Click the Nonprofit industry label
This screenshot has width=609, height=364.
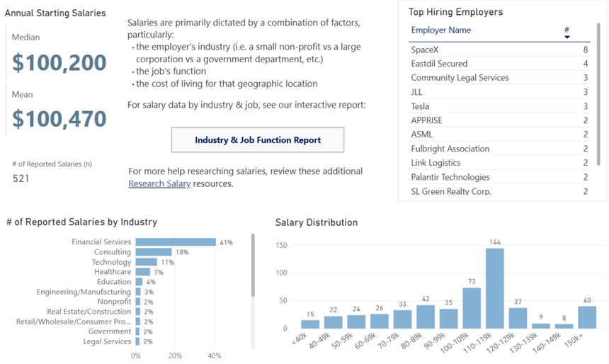114,302
